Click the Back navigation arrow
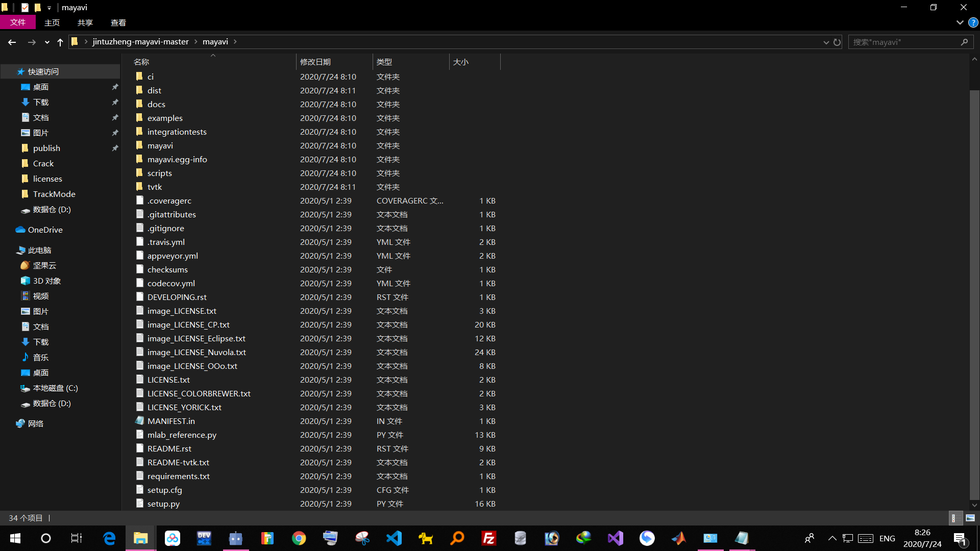The height and width of the screenshot is (551, 980). pyautogui.click(x=12, y=42)
